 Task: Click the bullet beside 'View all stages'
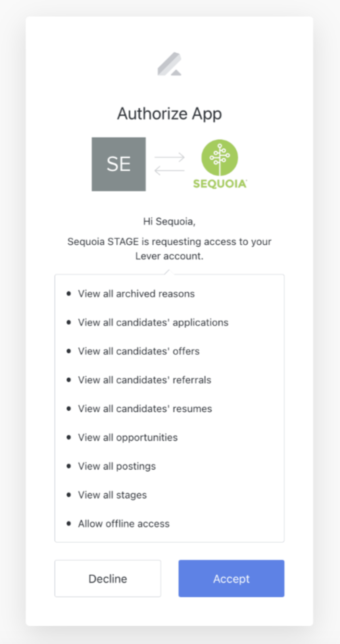tap(69, 495)
